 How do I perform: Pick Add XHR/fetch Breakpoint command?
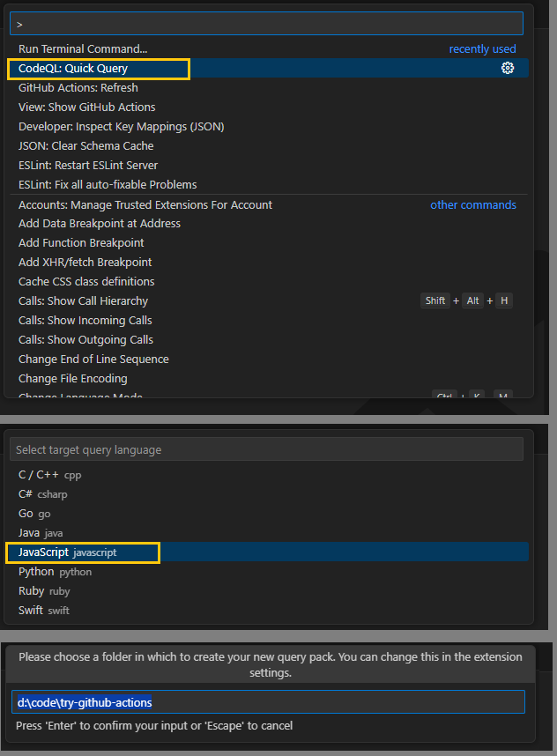click(x=268, y=262)
